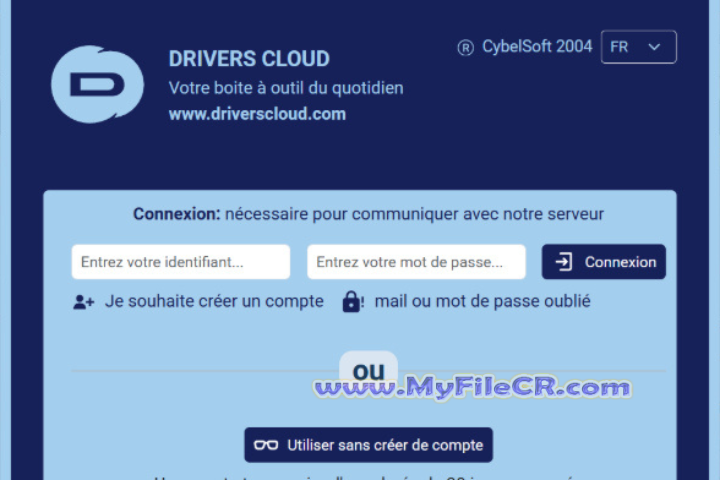Click the DRIVERS CLOUD title
Screen dimensions: 720x480
pyautogui.click(x=249, y=59)
